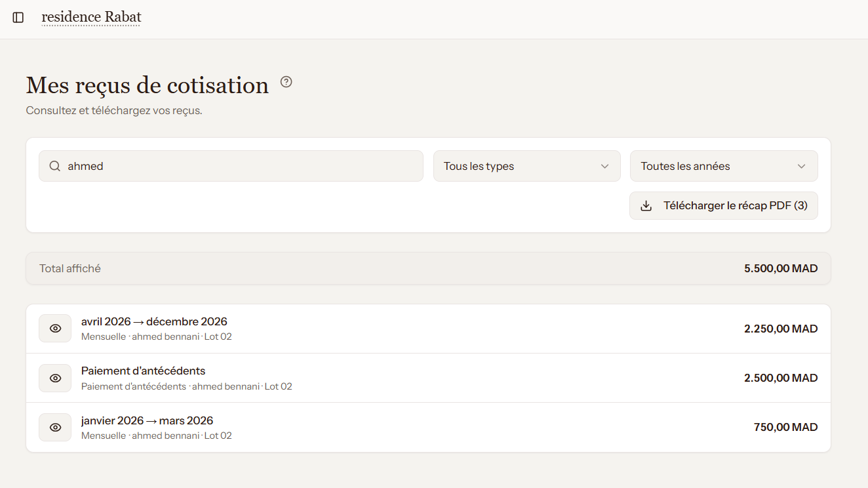
Task: Click the 750,00 MAD amount
Action: tap(785, 428)
